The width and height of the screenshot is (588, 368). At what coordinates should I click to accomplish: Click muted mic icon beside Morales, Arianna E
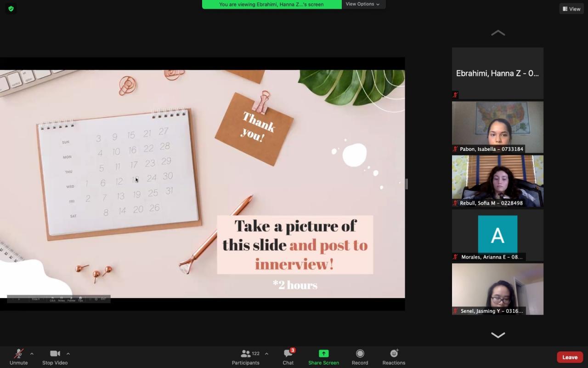click(x=456, y=257)
